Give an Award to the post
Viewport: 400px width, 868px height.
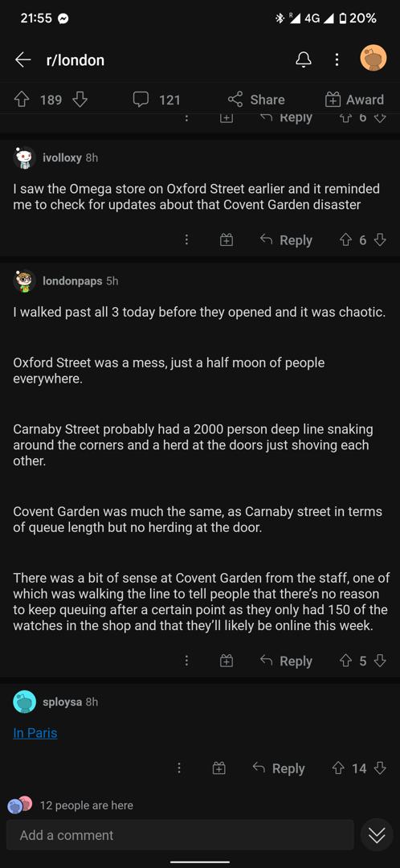354,100
